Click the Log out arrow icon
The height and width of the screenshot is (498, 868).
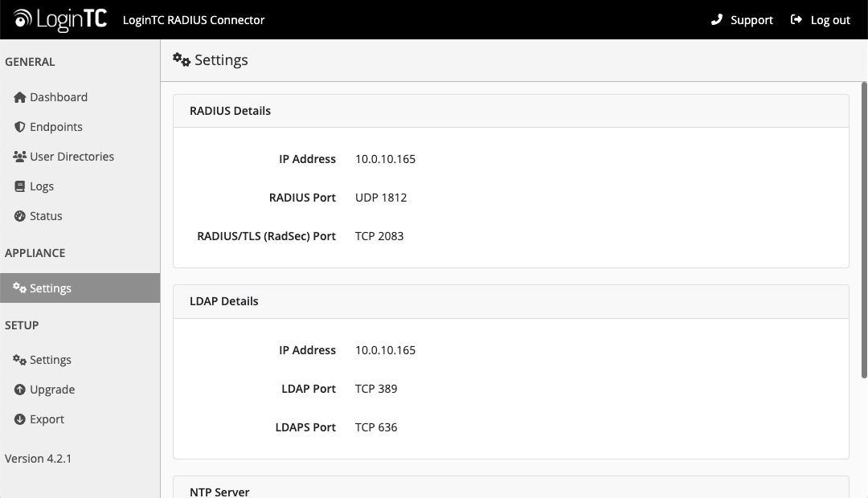point(796,19)
